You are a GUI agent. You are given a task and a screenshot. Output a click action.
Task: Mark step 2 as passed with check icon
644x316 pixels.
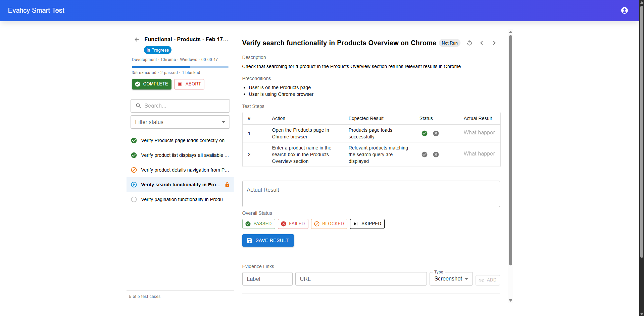(425, 154)
